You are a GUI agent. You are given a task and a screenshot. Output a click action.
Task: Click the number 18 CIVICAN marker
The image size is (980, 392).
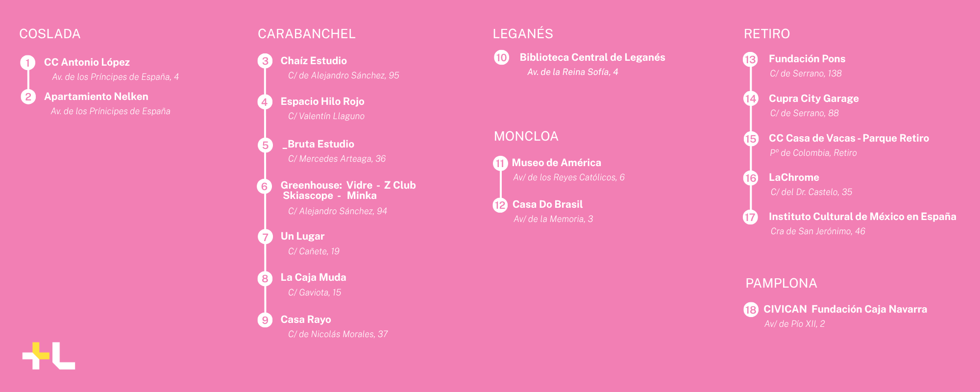(x=750, y=310)
